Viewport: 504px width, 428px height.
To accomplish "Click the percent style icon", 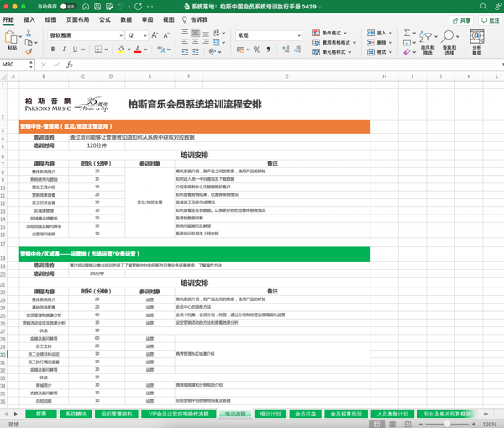I will pyautogui.click(x=257, y=50).
